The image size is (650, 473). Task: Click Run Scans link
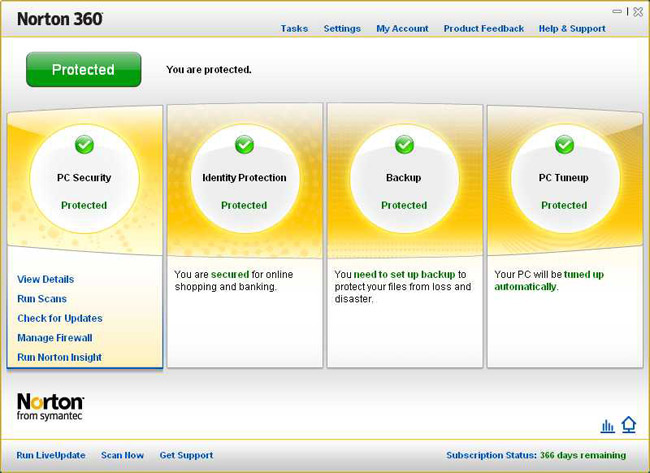(42, 298)
